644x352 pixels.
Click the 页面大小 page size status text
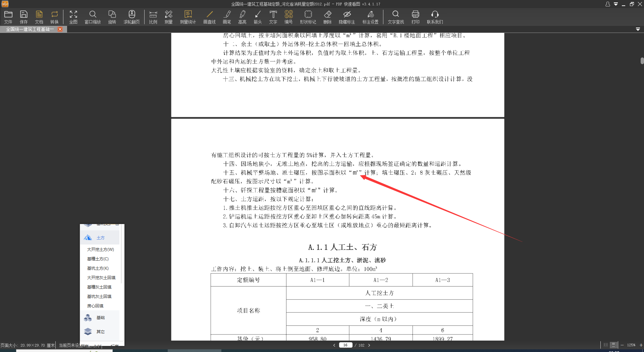(x=28, y=345)
